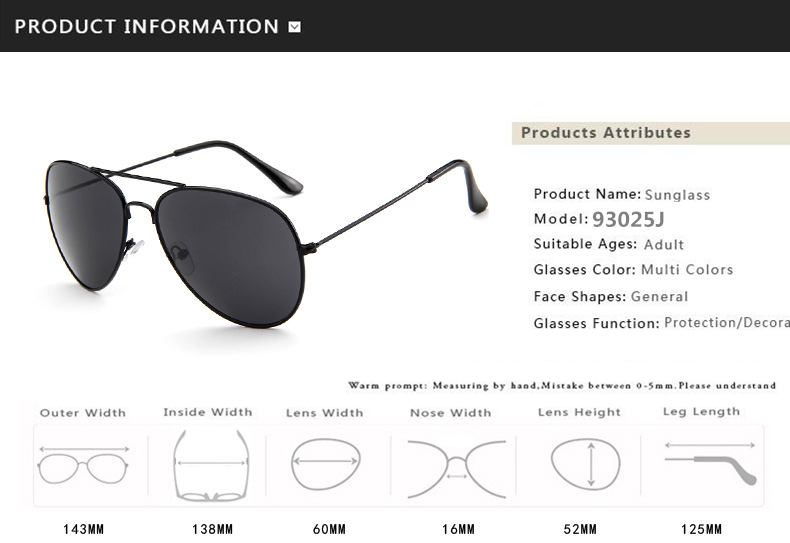Click the Warm prompt measuring notice
Viewport: 790px width, 543px height.
click(562, 386)
